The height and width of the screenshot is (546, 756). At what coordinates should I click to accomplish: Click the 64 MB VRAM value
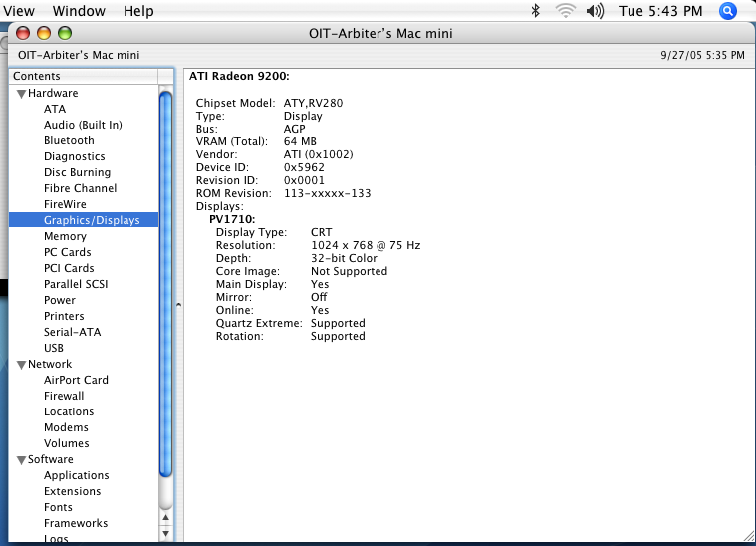pos(300,141)
